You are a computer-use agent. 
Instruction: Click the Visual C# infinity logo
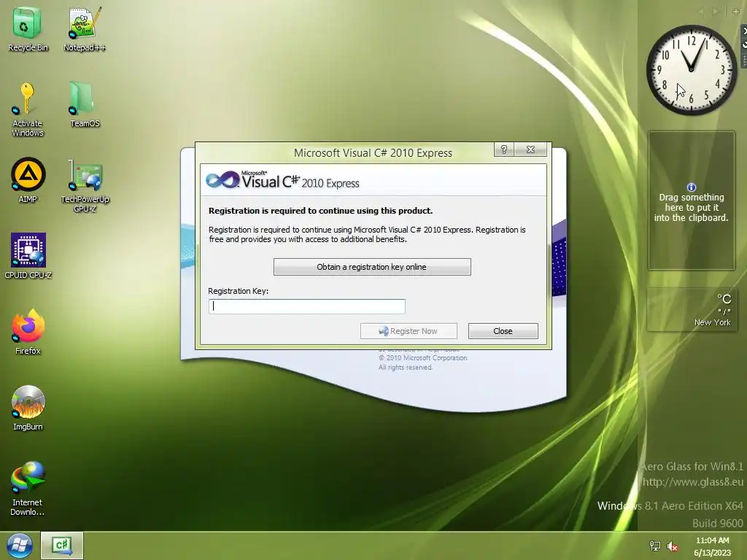pos(222,180)
